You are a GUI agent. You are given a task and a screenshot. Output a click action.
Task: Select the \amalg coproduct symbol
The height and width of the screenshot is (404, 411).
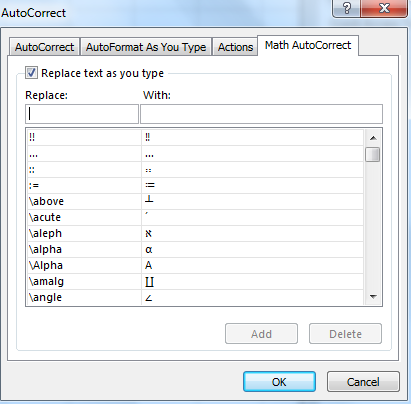[150, 282]
